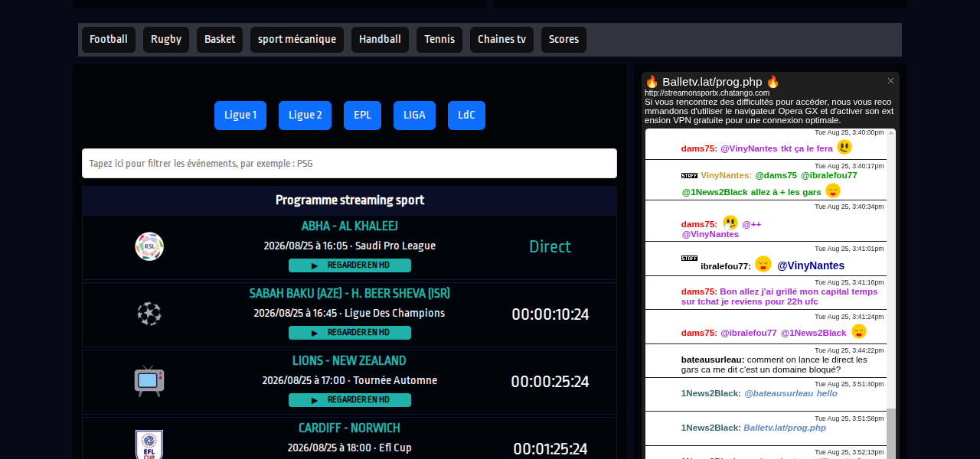This screenshot has height=459, width=980.
Task: Open the ABHA - AL KHALEEJ match title
Action: point(349,226)
